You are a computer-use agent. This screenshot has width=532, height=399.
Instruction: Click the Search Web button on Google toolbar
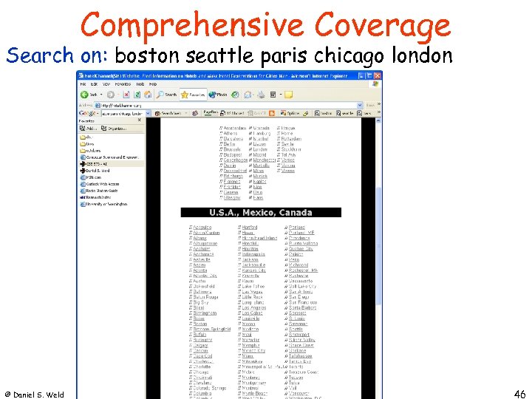tap(168, 114)
